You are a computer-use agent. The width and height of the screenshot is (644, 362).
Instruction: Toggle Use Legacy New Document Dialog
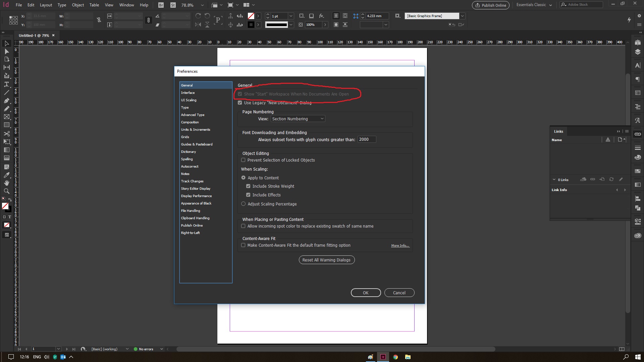point(240,103)
